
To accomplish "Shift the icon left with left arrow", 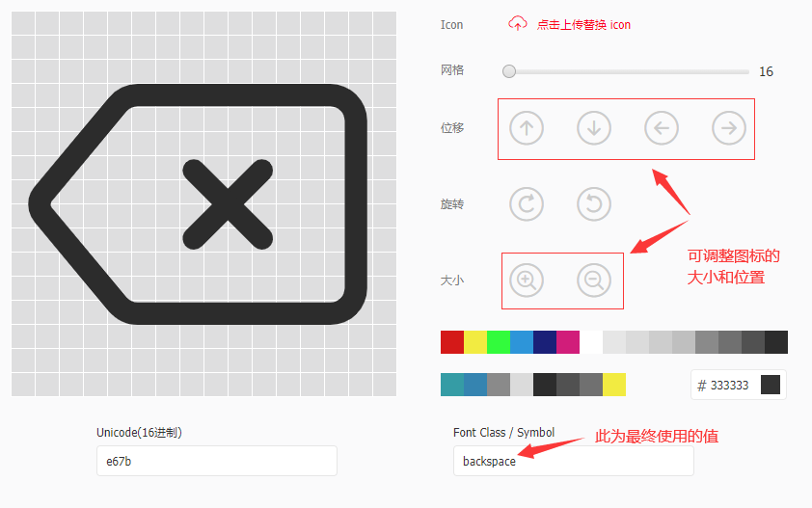I will click(662, 128).
